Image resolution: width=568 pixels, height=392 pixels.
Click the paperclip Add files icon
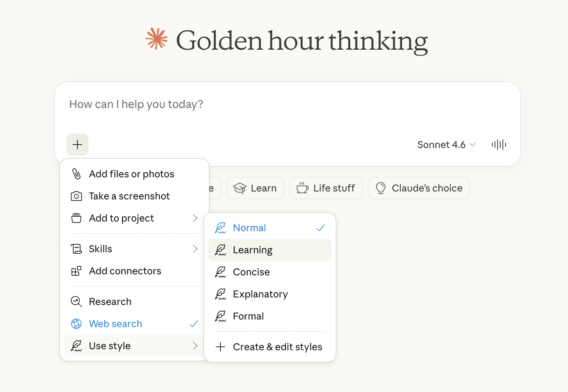coord(76,174)
